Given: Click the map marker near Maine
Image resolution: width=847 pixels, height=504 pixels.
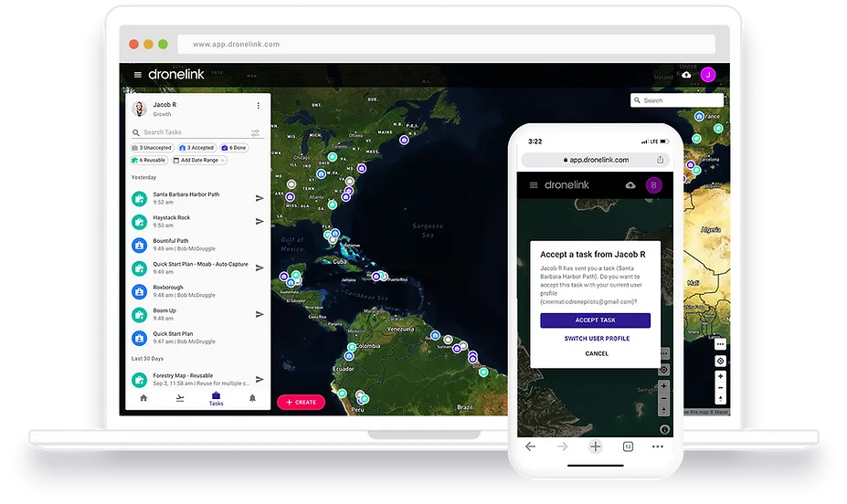Looking at the screenshot, I should click(404, 140).
